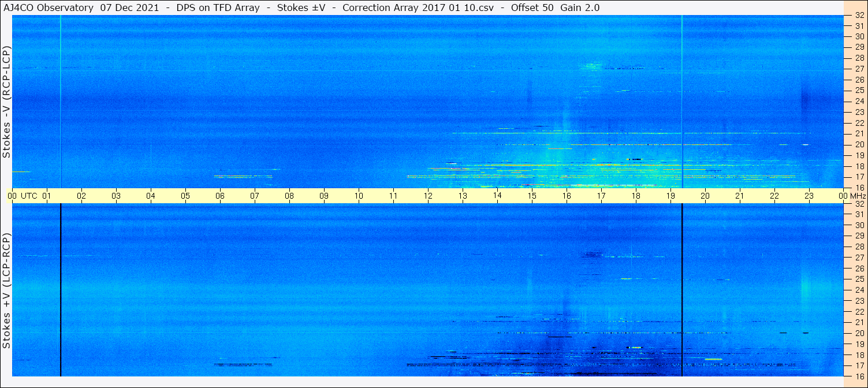Click the 05 hour marker
This screenshot has width=868, height=388.
pyautogui.click(x=185, y=196)
